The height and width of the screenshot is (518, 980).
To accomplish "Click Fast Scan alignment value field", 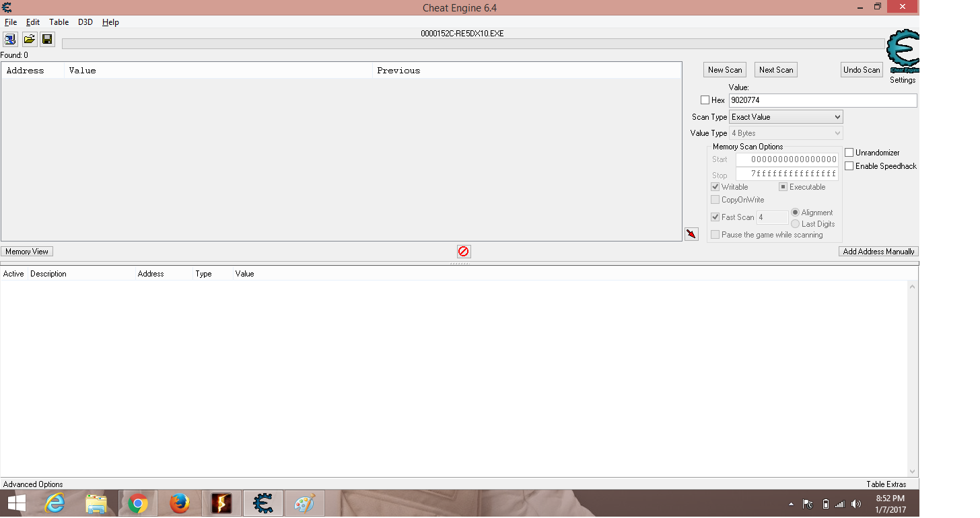I will [772, 217].
